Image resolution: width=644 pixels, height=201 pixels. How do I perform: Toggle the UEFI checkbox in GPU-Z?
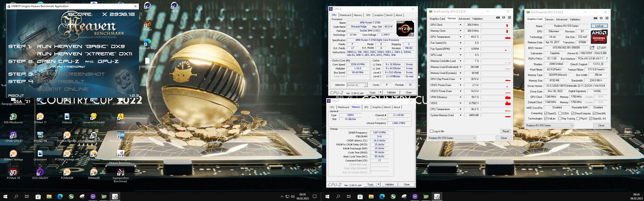coord(599,48)
